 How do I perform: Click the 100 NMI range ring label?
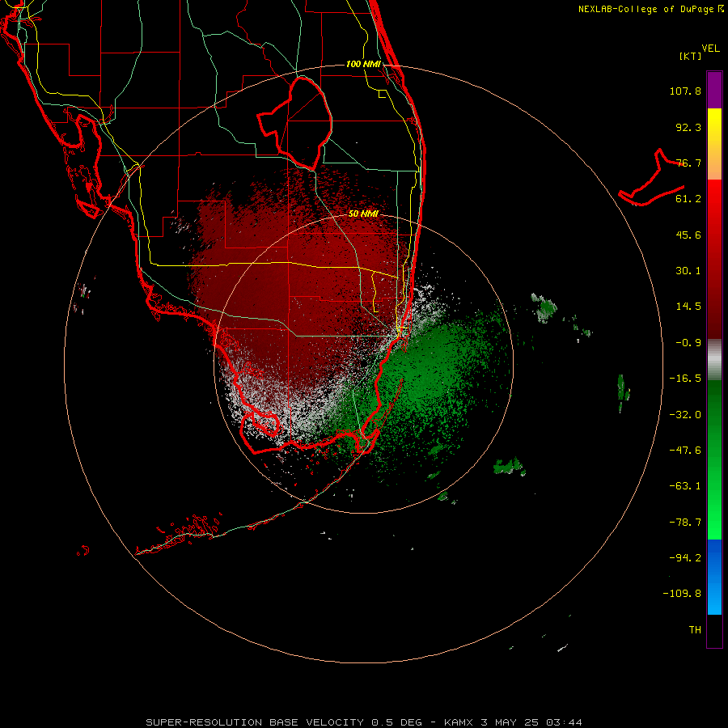point(363,64)
